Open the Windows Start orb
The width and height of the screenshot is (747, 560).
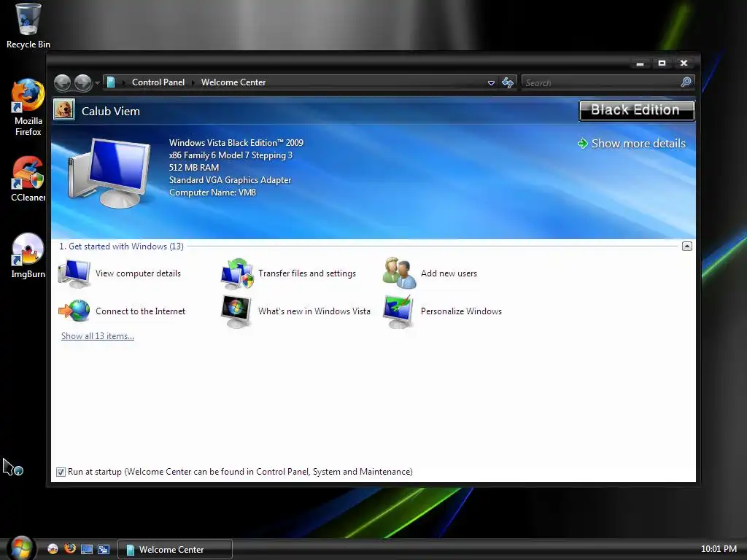pyautogui.click(x=21, y=548)
